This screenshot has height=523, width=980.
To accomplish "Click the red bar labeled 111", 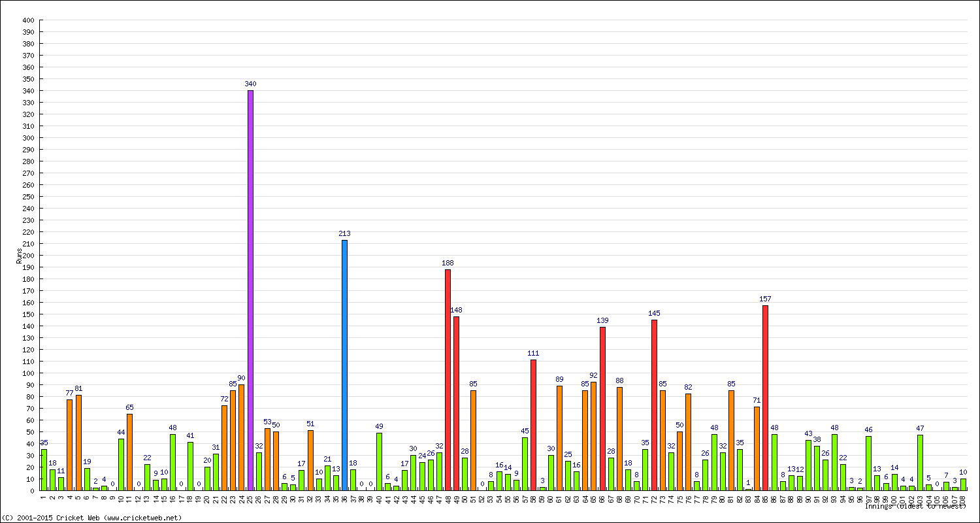I will click(534, 425).
